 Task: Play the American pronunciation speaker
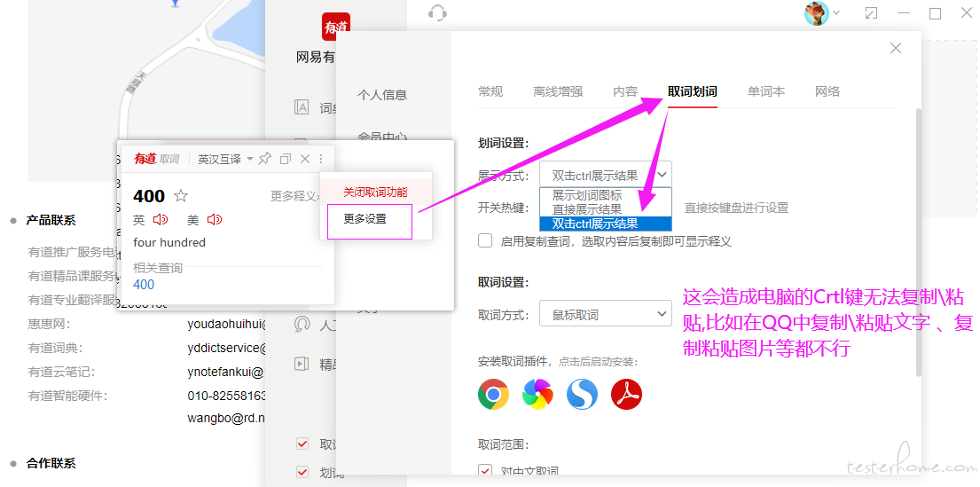[x=215, y=219]
